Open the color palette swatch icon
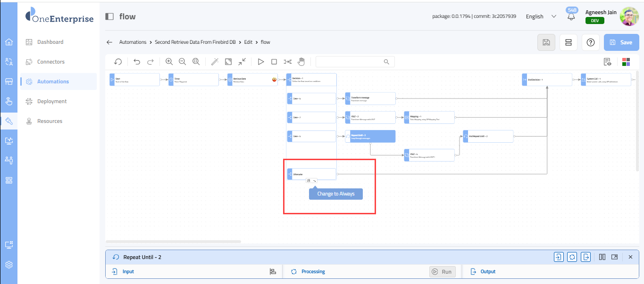 pyautogui.click(x=626, y=62)
